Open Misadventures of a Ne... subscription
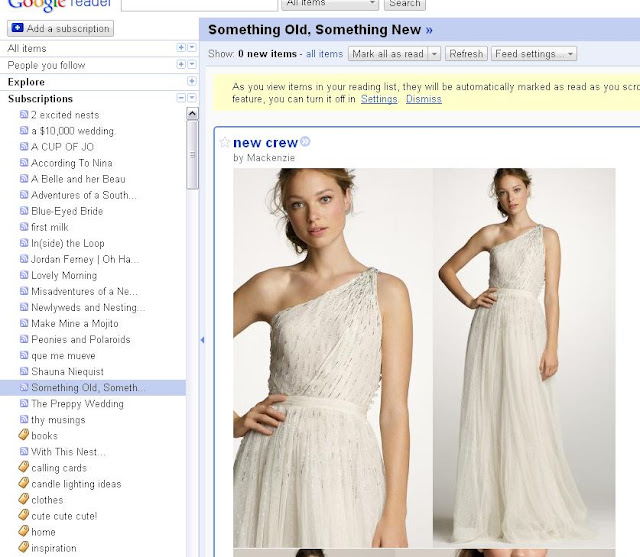The image size is (640, 557). click(84, 291)
